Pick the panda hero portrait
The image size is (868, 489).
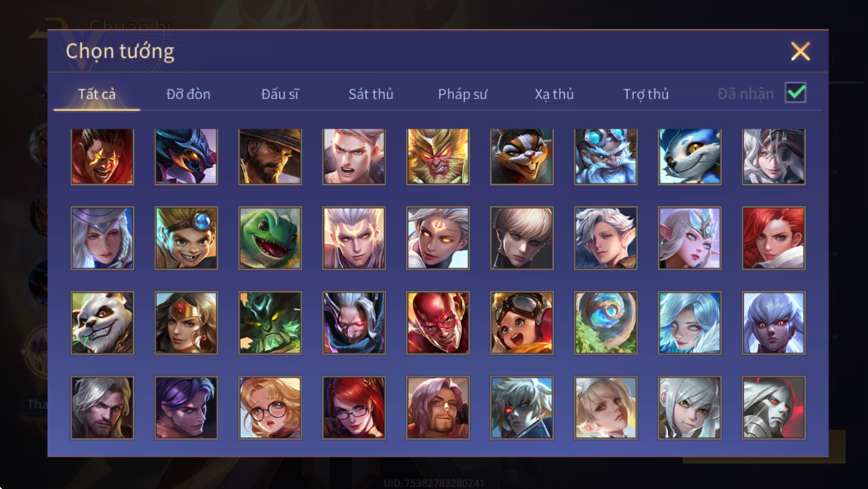102,323
